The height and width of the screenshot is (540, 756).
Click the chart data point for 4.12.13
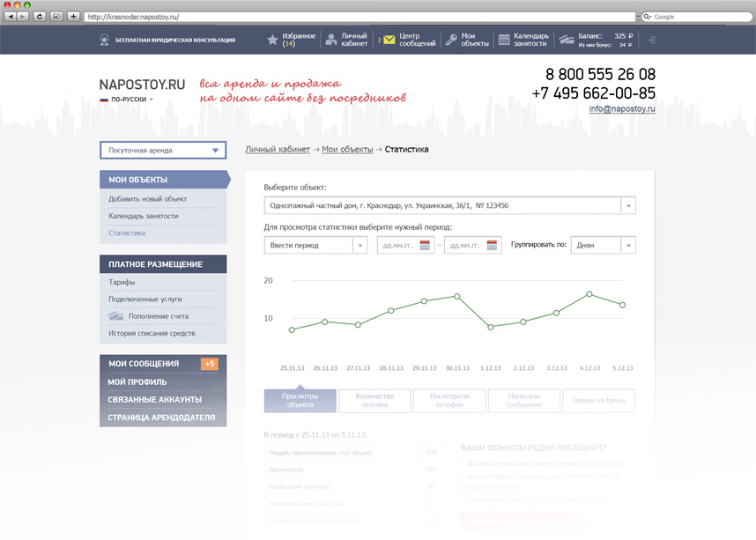tap(589, 294)
